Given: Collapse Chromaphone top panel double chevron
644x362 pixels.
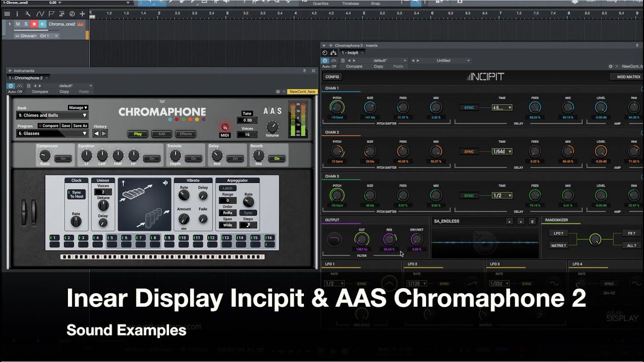Looking at the screenshot, I should tap(162, 101).
